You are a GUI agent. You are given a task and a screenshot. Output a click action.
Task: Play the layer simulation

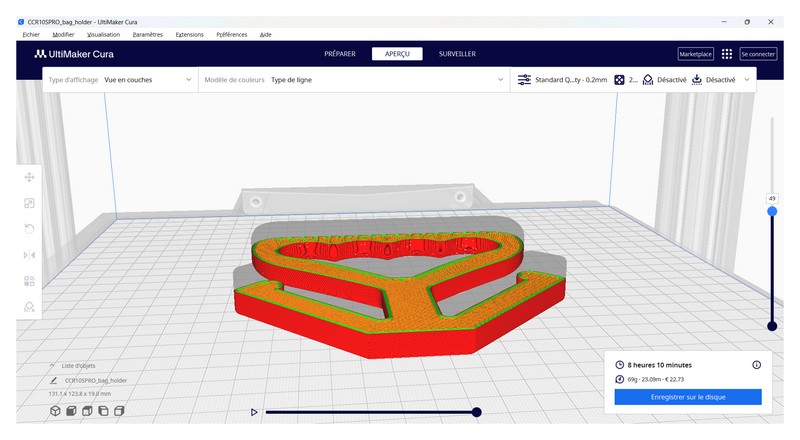point(254,412)
